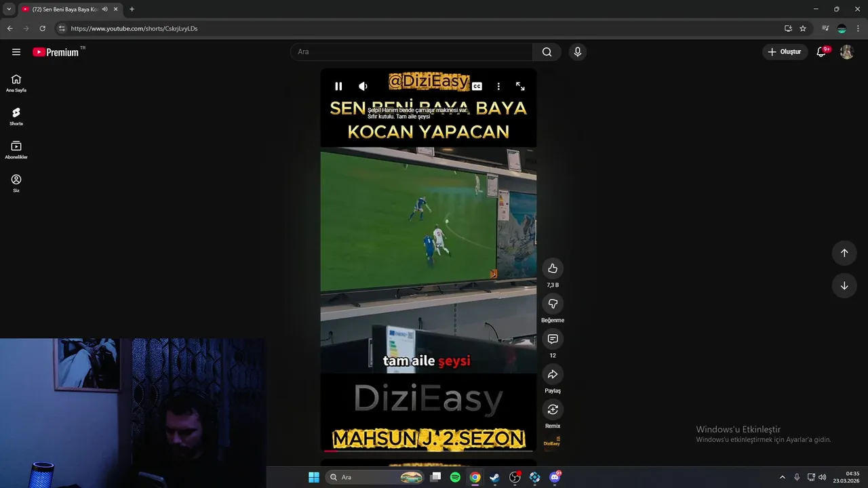The image size is (868, 488).
Task: Click the YouTube search field labeled Ara
Action: point(412,52)
